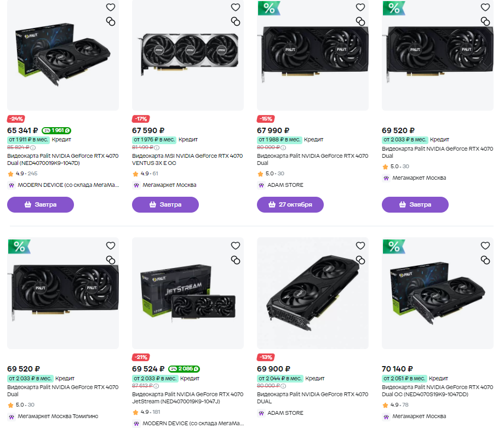
Task: Favorite the Palit JetStream card with heart icon
Action: 235,246
